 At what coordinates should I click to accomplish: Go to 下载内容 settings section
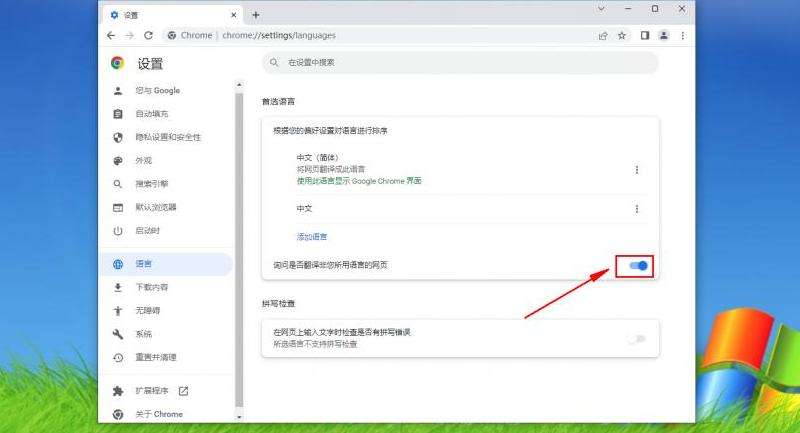[152, 287]
